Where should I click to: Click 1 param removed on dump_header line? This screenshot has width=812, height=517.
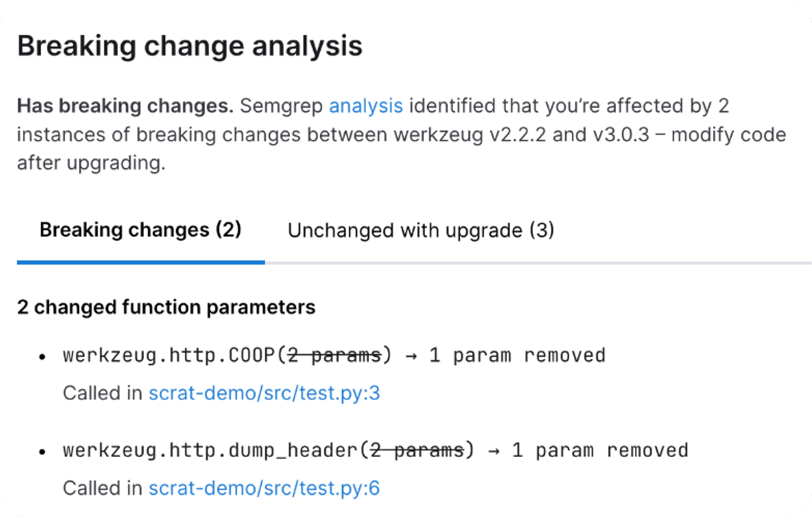[599, 450]
